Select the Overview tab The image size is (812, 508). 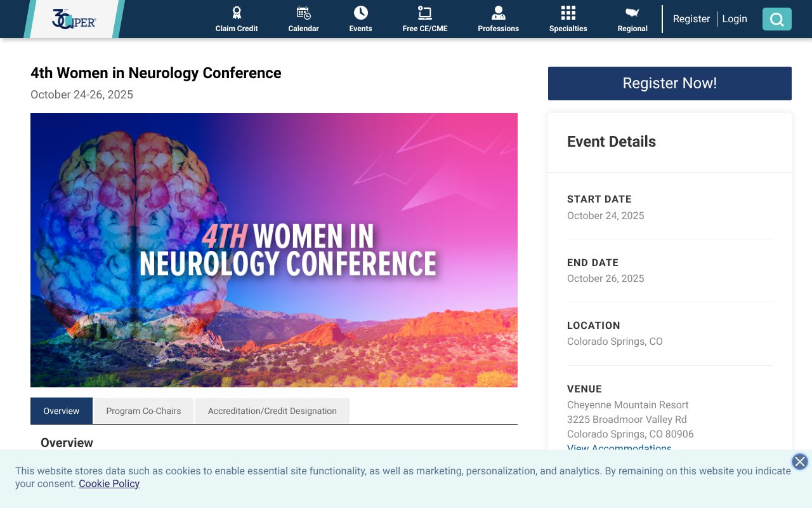pos(62,411)
